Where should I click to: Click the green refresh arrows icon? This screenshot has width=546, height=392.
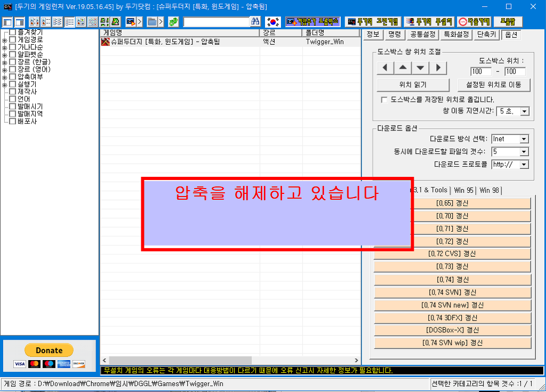click(x=173, y=22)
